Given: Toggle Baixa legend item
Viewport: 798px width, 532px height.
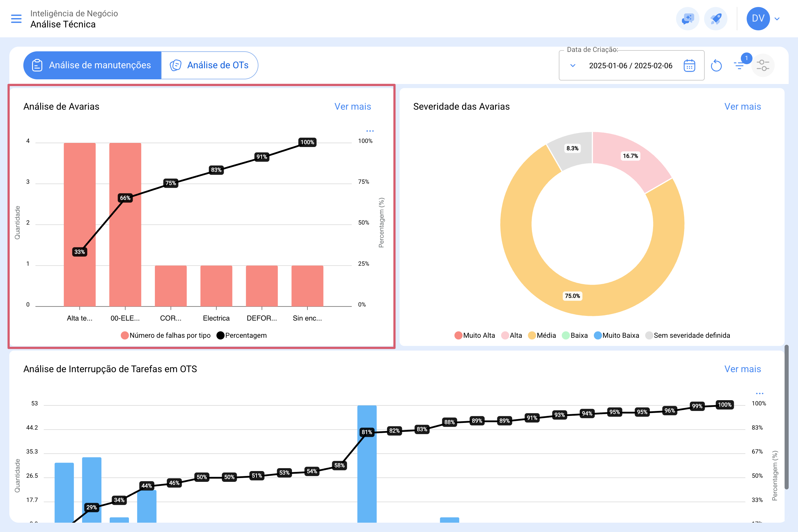Looking at the screenshot, I should (x=574, y=335).
